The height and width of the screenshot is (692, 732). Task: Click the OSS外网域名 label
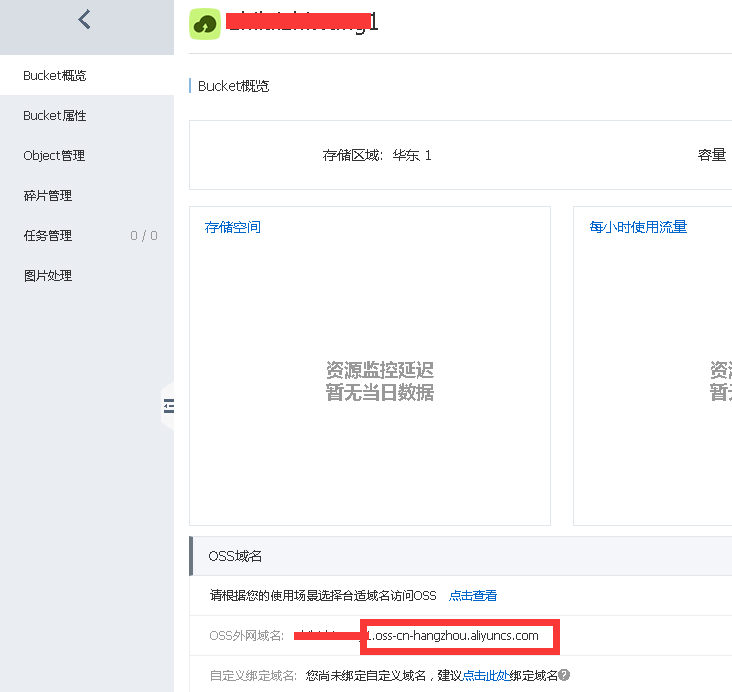[246, 636]
